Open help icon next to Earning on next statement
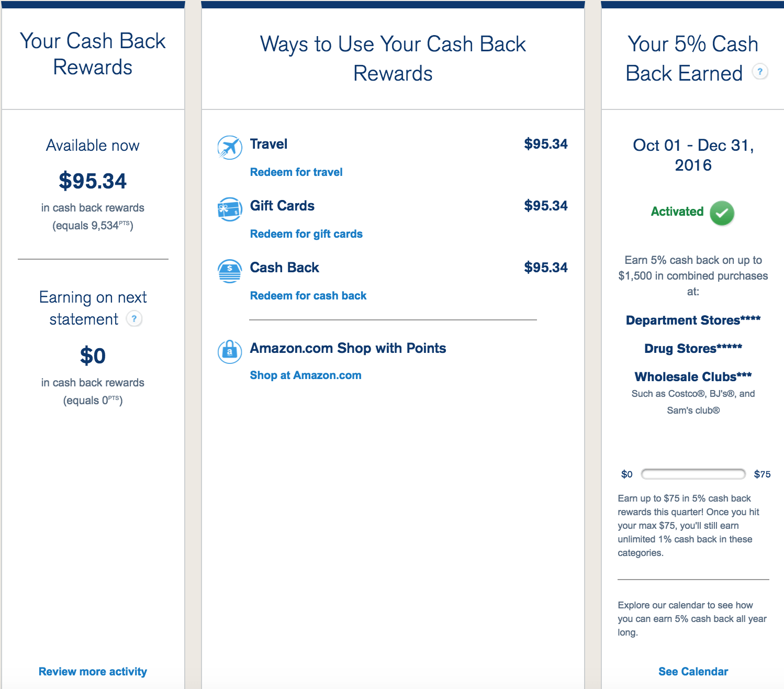 coord(135,318)
